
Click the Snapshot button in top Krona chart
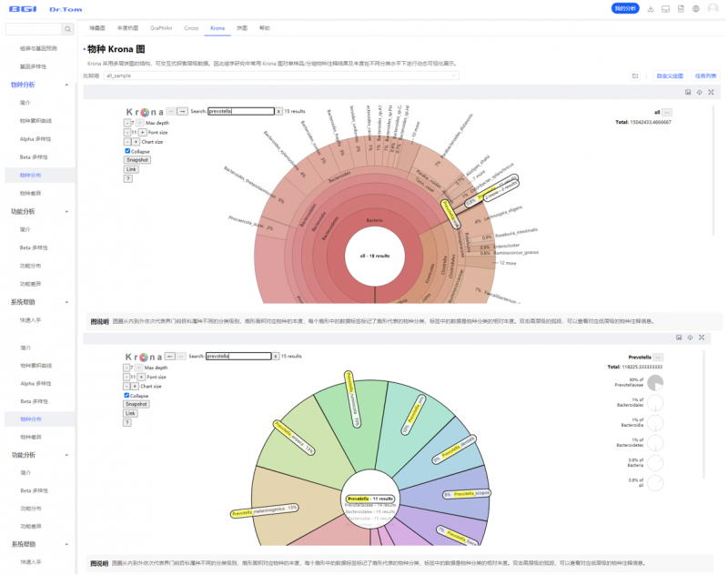tap(137, 159)
